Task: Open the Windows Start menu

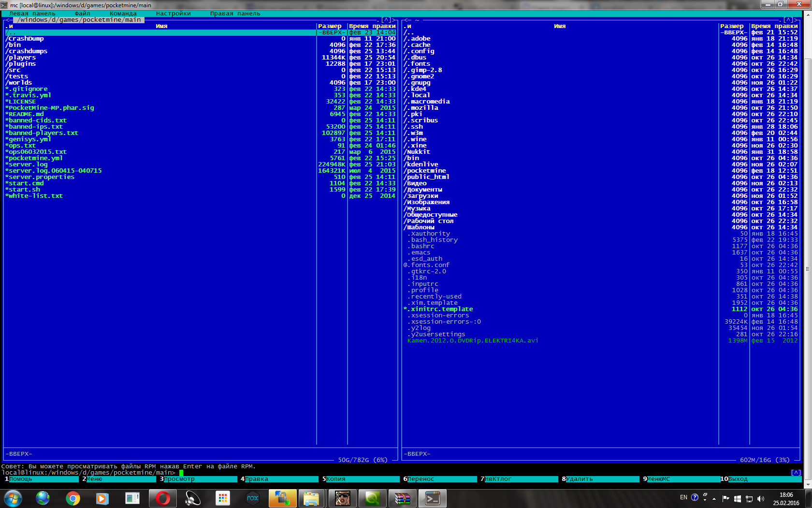Action: [13, 498]
